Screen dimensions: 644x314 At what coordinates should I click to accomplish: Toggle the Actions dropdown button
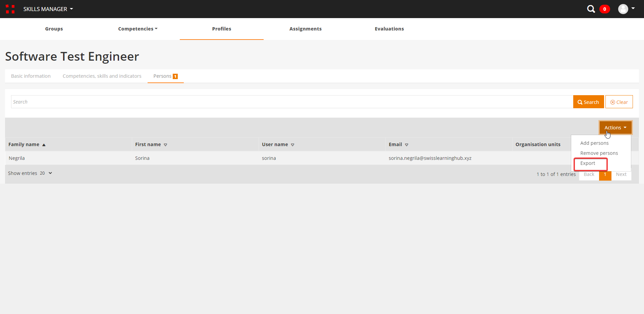click(x=615, y=128)
